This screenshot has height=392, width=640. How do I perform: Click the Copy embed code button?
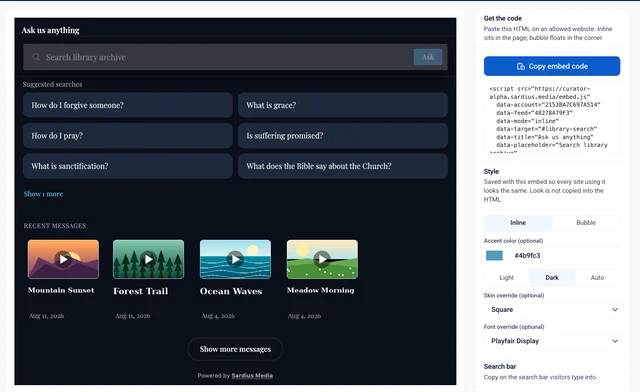[x=552, y=66]
